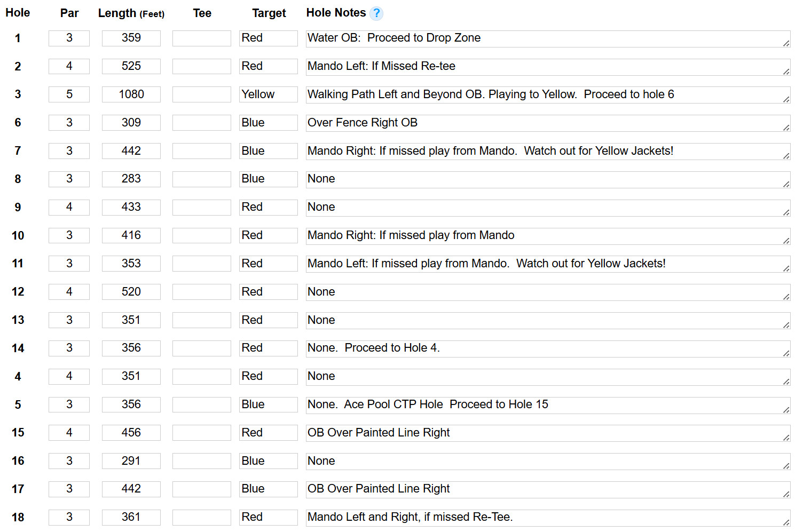Click the Length field showing 520
This screenshot has width=803, height=532.
pyautogui.click(x=131, y=292)
